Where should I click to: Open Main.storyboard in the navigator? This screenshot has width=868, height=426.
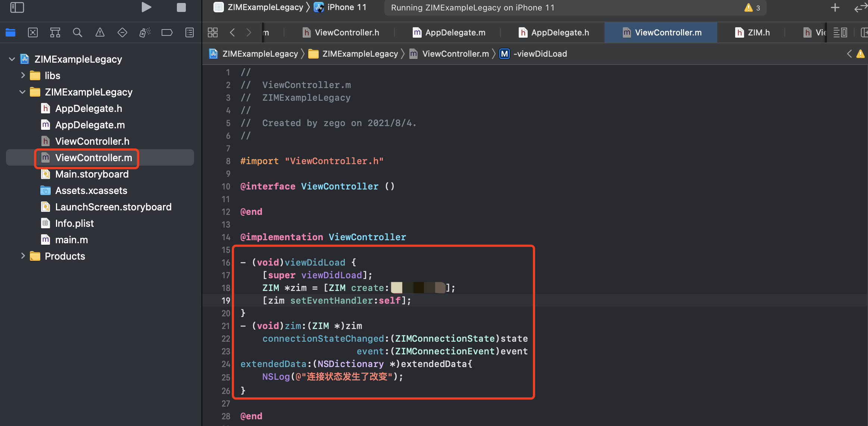coord(100,174)
